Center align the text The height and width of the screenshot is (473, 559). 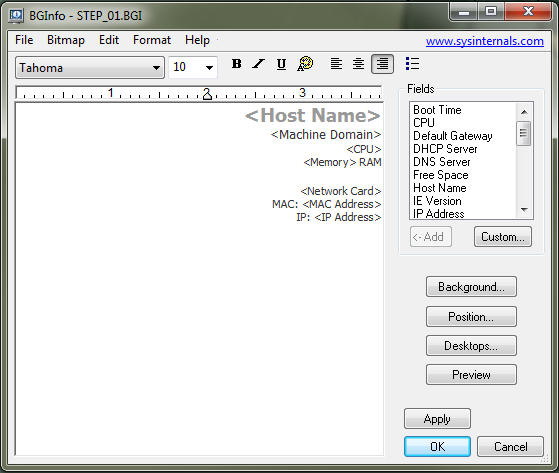click(x=358, y=64)
